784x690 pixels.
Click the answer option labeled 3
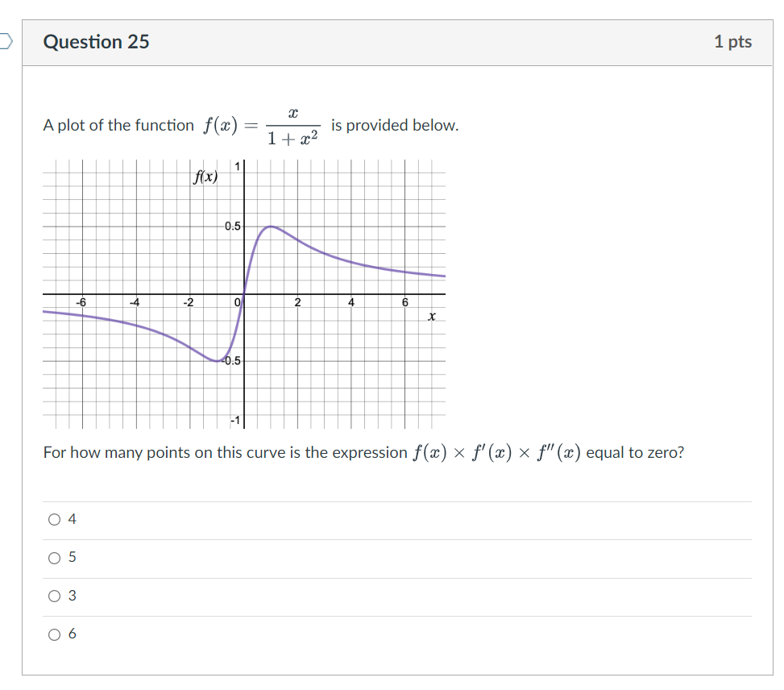pyautogui.click(x=72, y=595)
